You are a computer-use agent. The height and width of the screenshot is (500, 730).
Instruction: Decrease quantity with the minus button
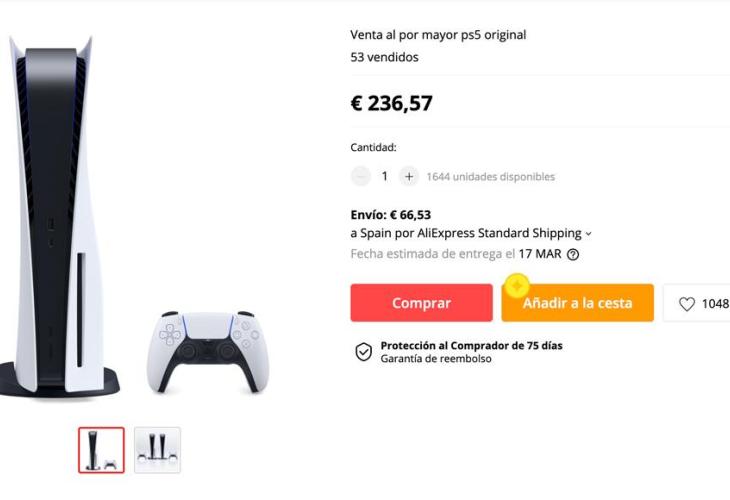(360, 176)
